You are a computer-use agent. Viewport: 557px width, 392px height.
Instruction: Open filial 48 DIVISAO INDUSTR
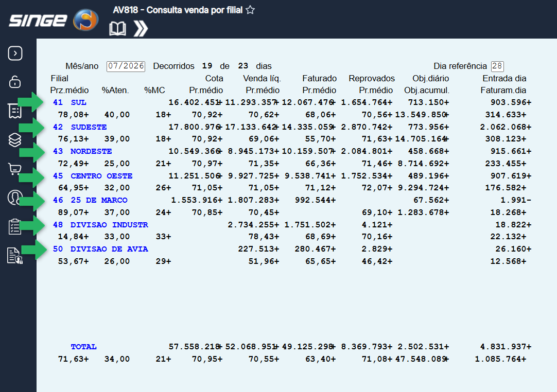point(100,225)
